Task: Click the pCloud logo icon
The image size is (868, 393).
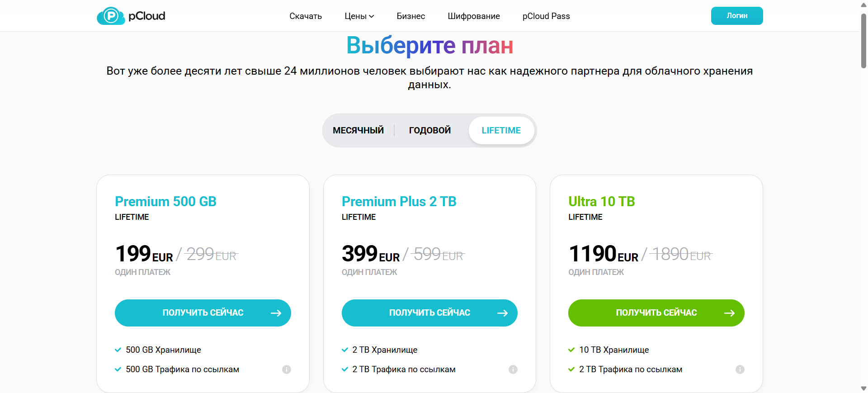Action: 111,16
